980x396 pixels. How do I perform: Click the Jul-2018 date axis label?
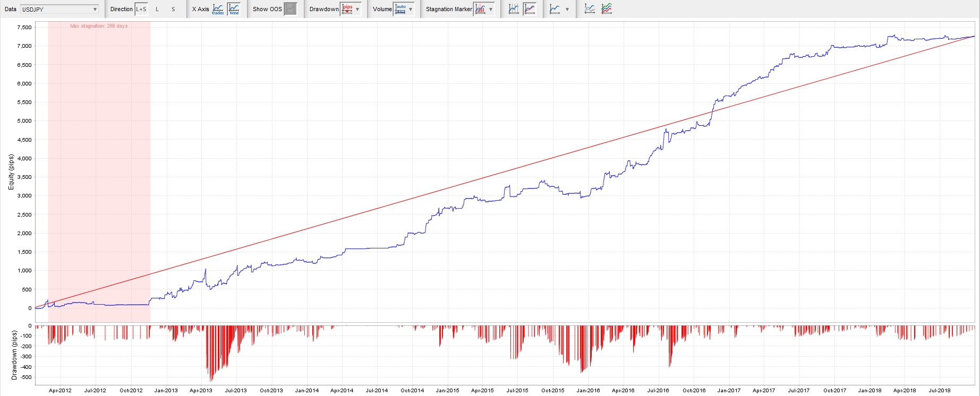tap(940, 391)
